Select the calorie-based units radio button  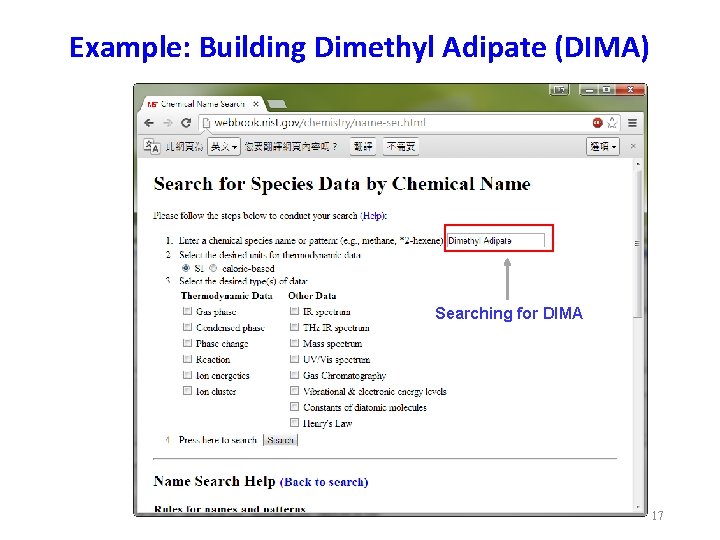tap(213, 268)
